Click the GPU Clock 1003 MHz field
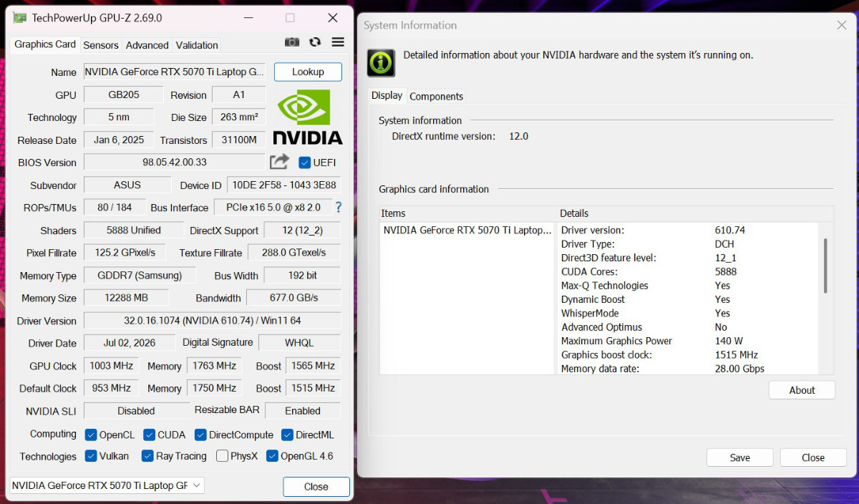Image resolution: width=859 pixels, height=504 pixels. [111, 366]
